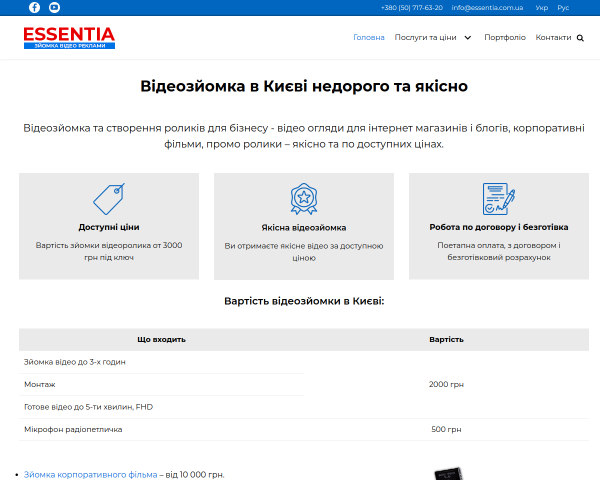The image size is (600, 480).
Task: Click the Вартість відеозйомки в Києві subheading
Action: coord(304,301)
